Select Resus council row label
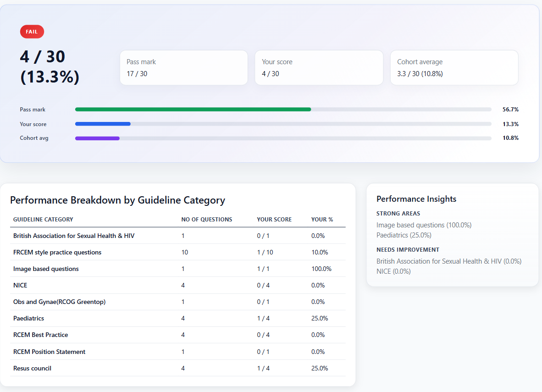542x392 pixels. pos(32,368)
